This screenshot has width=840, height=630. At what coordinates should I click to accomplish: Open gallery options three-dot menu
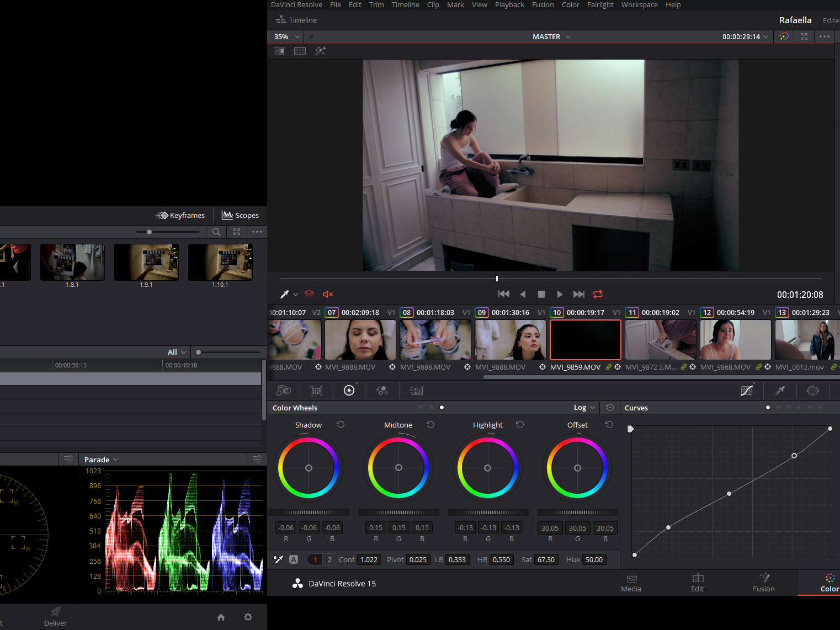tap(257, 232)
